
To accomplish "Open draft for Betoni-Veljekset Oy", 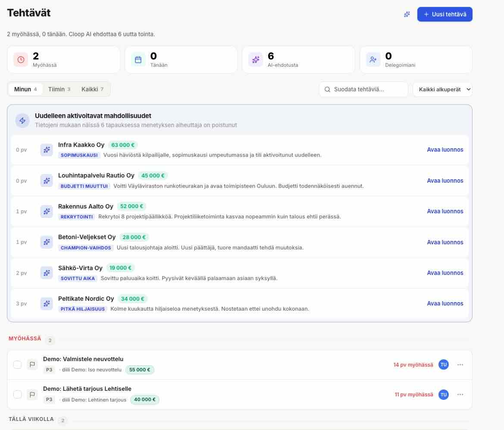I will (445, 242).
